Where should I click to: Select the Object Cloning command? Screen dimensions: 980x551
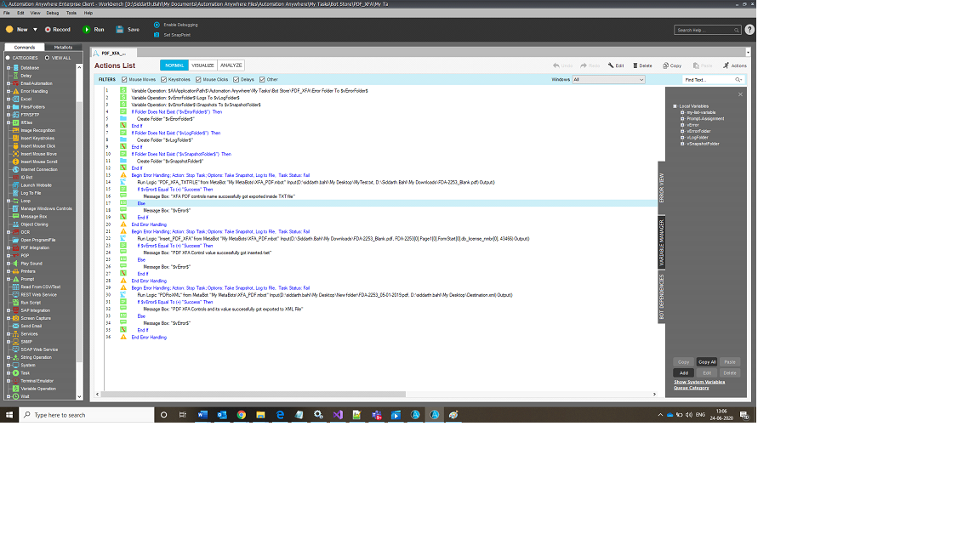pyautogui.click(x=34, y=224)
